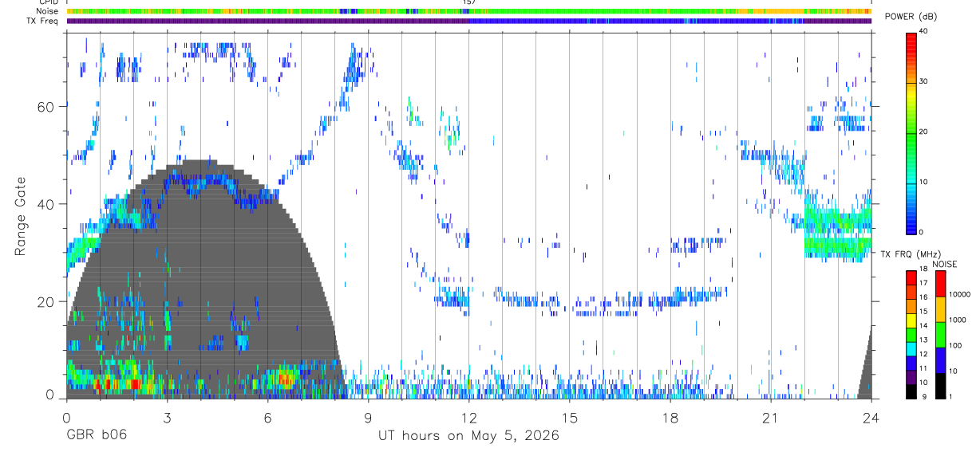The width and height of the screenshot is (980, 452).
Task: Click the "10000" label on NOISE scale
Action: tap(961, 294)
